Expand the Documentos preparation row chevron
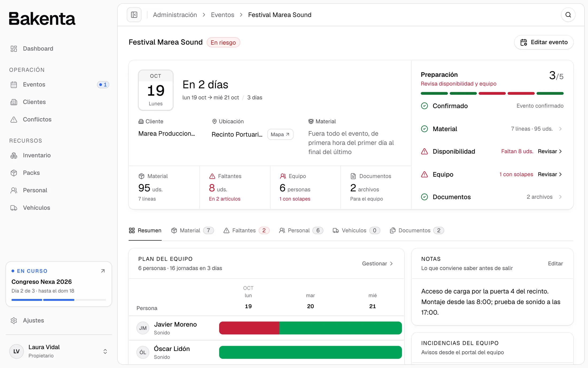 coord(560,197)
